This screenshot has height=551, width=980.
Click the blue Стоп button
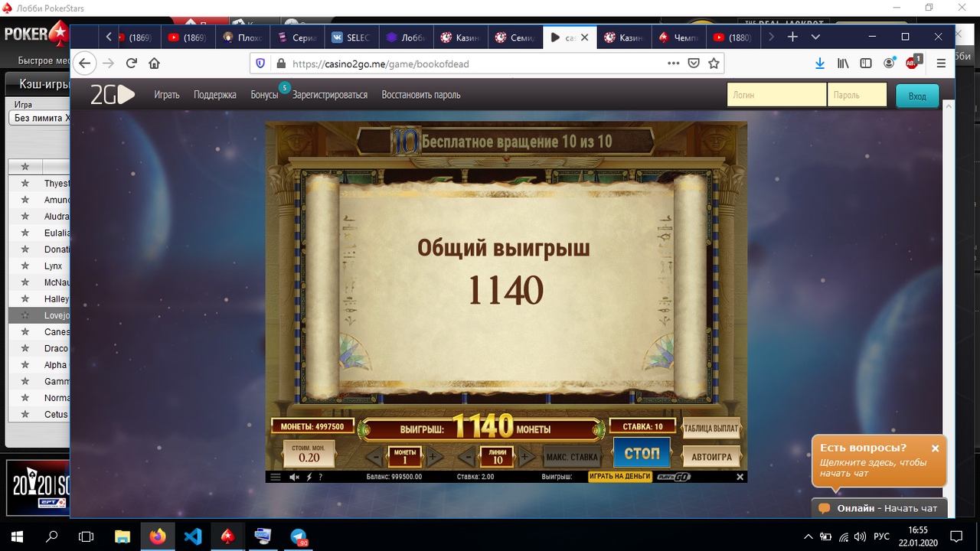(642, 452)
